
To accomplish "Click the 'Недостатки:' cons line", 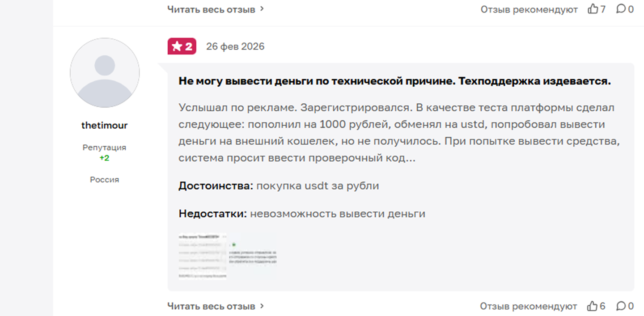I will click(302, 214).
